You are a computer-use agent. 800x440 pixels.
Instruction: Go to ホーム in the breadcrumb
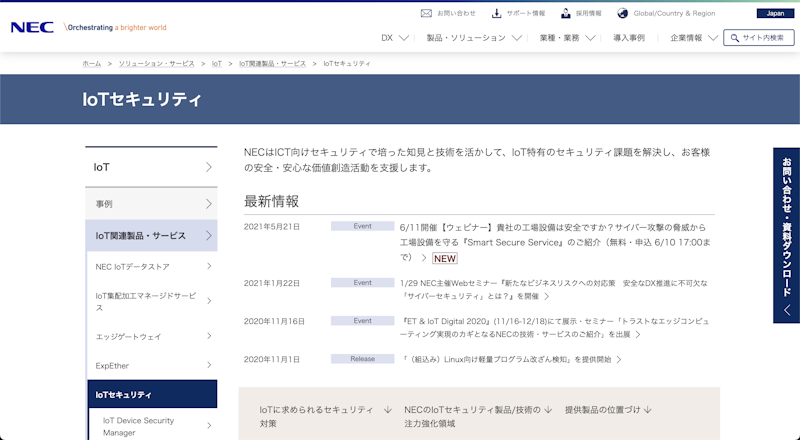coord(91,63)
